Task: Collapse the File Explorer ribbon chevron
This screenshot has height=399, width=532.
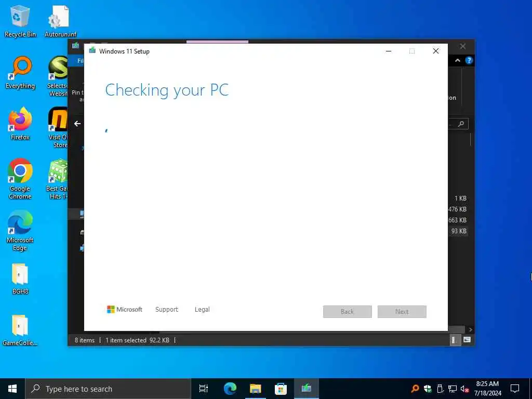Action: point(458,60)
